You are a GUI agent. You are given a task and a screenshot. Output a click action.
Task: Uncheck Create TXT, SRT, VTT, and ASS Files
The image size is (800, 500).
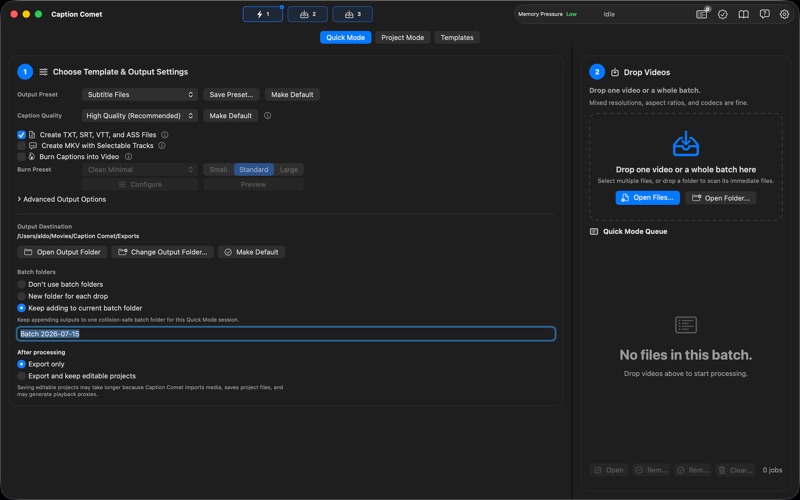21,135
